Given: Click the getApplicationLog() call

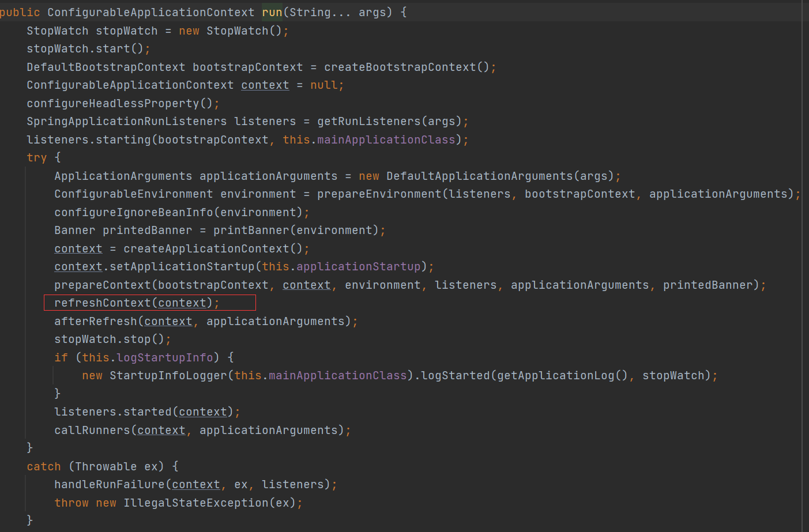Looking at the screenshot, I should [x=562, y=375].
